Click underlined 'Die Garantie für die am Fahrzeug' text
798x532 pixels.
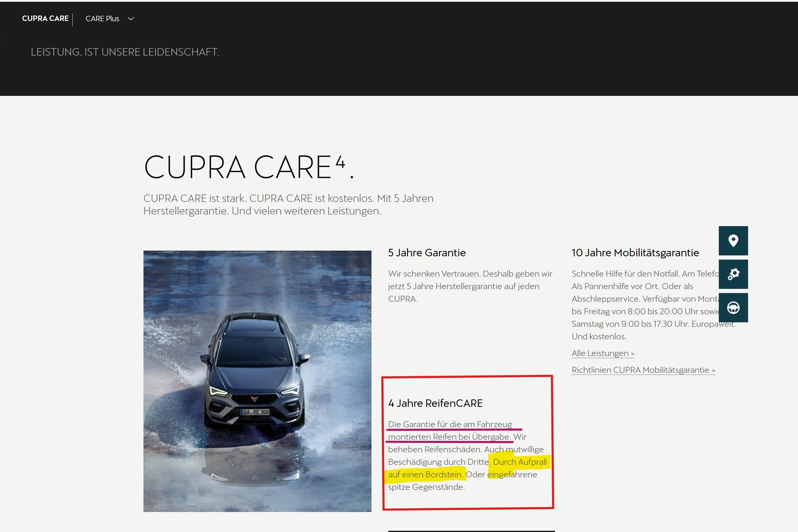[x=450, y=424]
